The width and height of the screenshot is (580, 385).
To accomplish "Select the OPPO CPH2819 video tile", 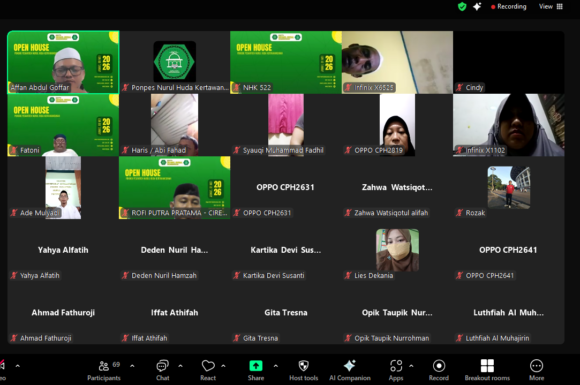I will (397, 125).
